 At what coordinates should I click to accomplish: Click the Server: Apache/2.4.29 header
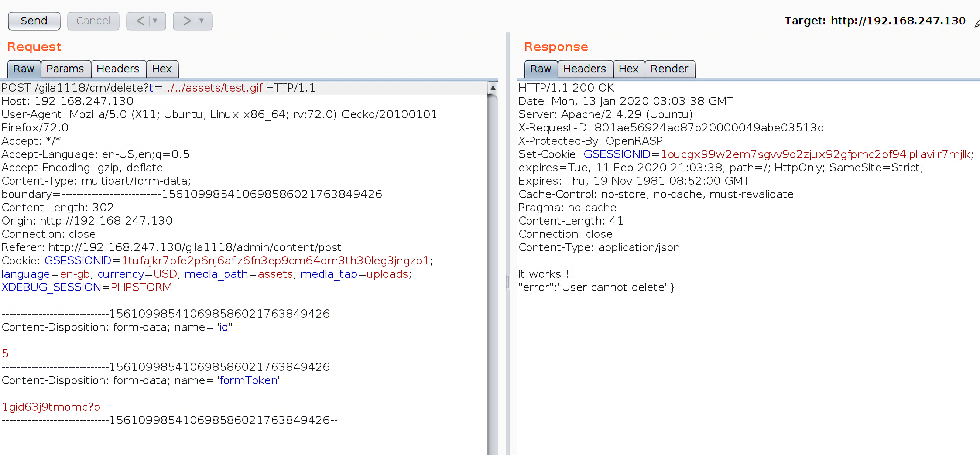[606, 114]
